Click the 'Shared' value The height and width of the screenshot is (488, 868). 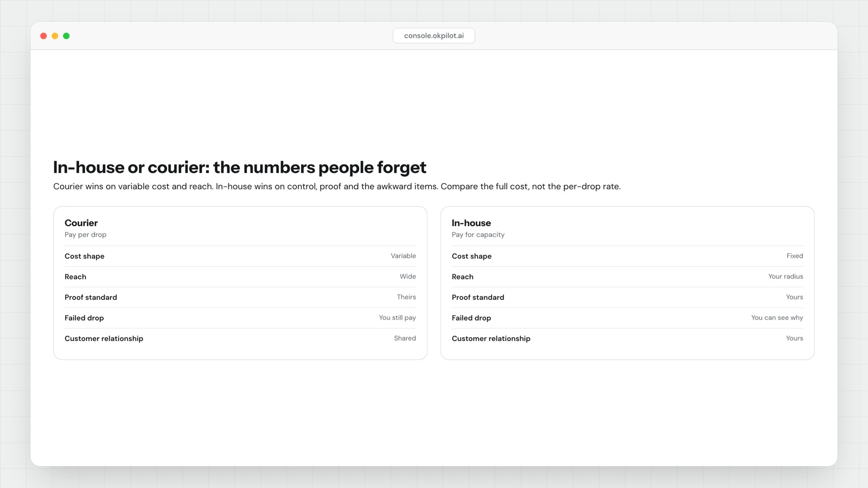405,338
